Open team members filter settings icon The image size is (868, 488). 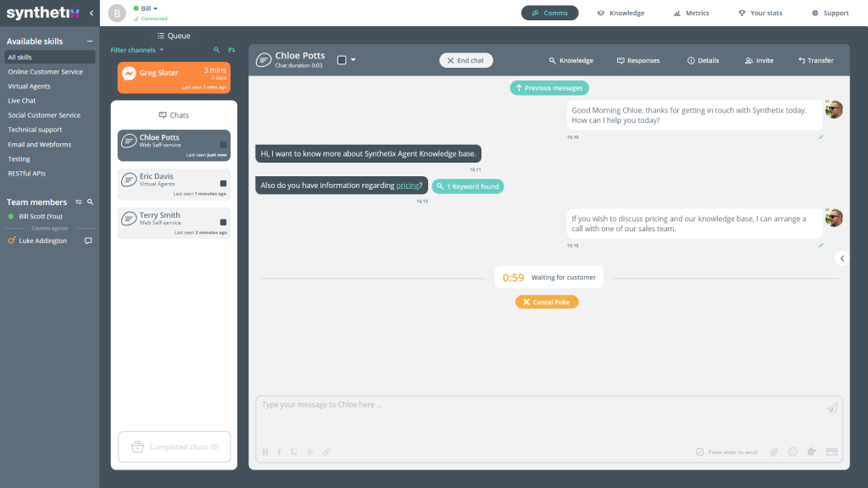(79, 202)
